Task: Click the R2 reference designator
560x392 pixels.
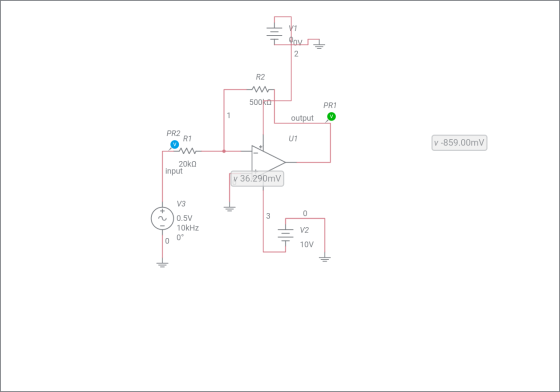Action: (260, 77)
